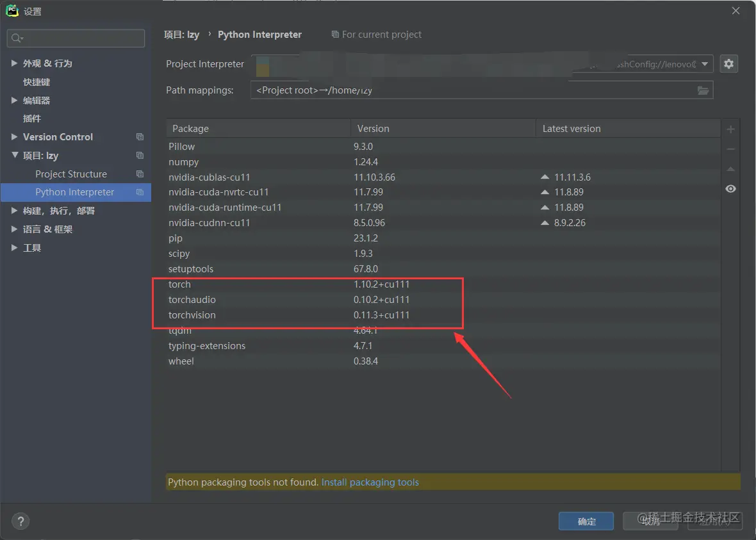Expand the 语言 & 框架 group
Image resolution: width=756 pixels, height=540 pixels.
click(14, 229)
